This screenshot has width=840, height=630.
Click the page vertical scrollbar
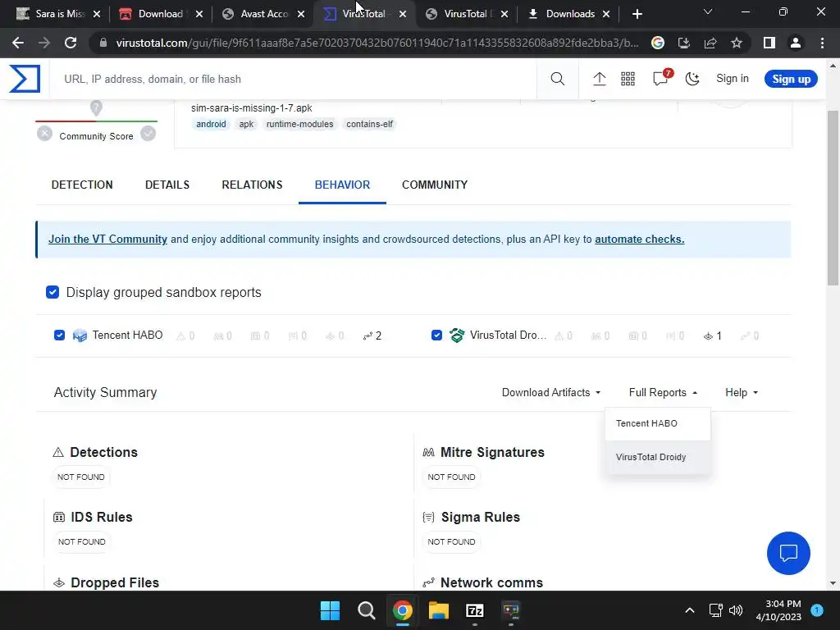[833, 199]
